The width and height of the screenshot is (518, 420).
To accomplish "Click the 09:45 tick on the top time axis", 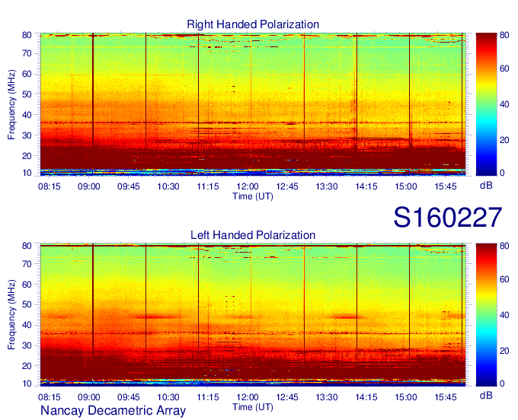I will (129, 186).
